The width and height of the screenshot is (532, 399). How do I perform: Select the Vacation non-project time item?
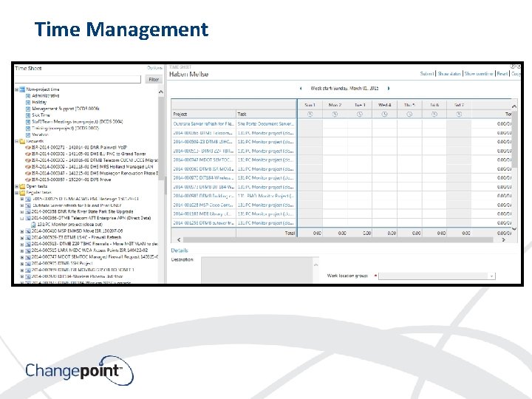click(40, 134)
